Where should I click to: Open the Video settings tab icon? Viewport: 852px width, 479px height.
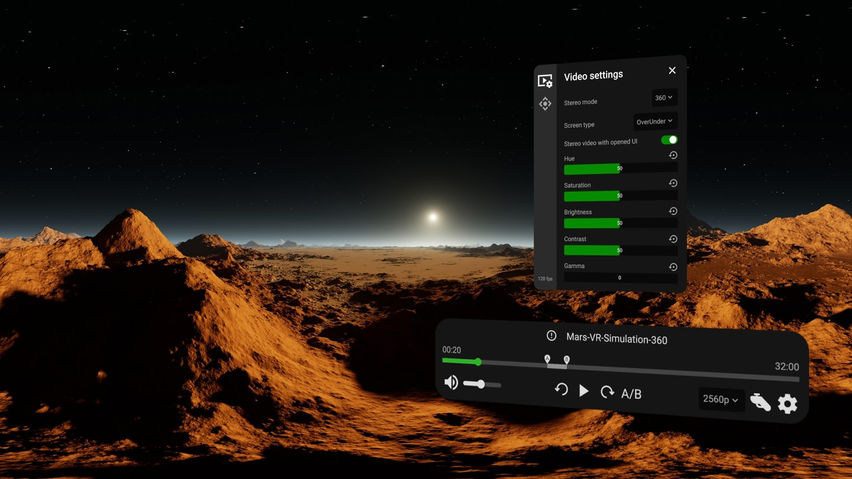click(545, 81)
